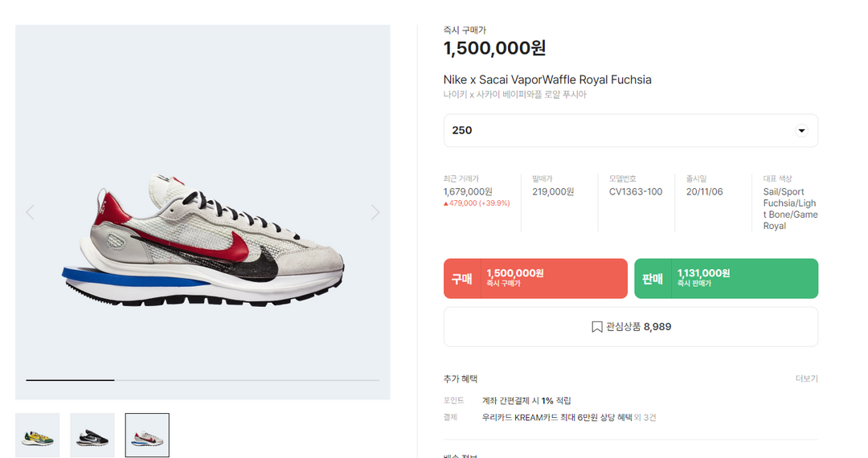Show the previous product image
The width and height of the screenshot is (868, 458).
click(x=31, y=212)
